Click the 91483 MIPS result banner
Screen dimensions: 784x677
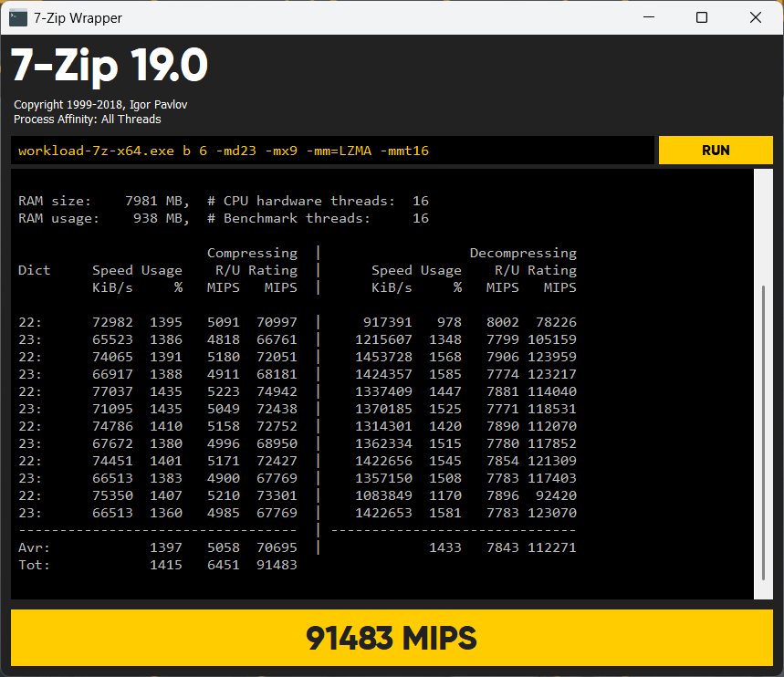[x=392, y=638]
